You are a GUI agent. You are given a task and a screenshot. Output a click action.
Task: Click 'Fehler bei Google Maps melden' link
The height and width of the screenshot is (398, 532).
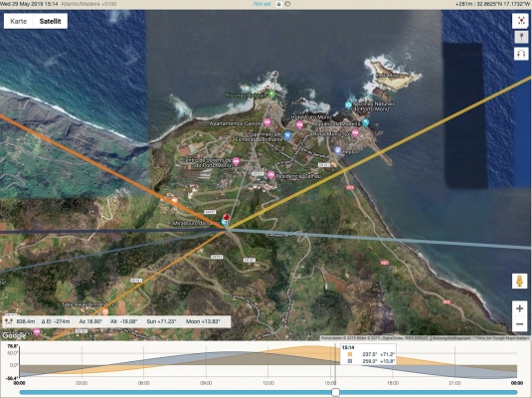(x=502, y=338)
